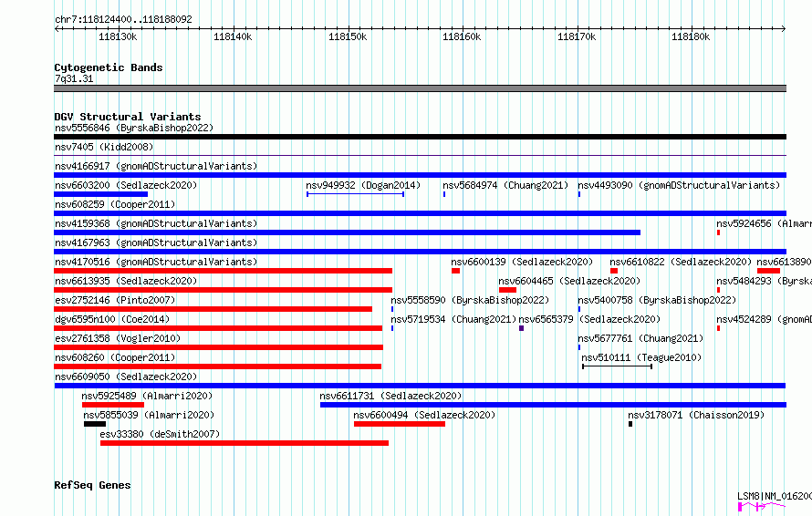Click nsv6600139 (Sedlazeck2020) label
The width and height of the screenshot is (812, 516).
click(522, 262)
